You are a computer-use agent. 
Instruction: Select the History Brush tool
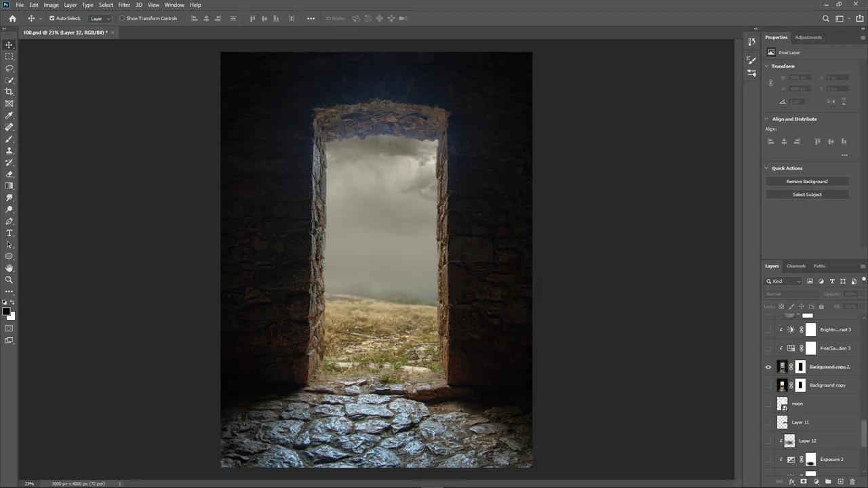click(9, 162)
